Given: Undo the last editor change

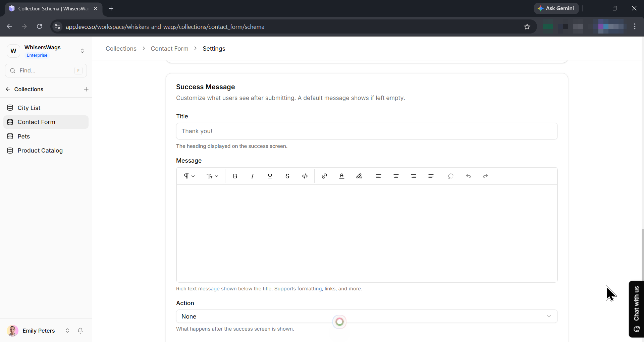Looking at the screenshot, I should tap(468, 176).
